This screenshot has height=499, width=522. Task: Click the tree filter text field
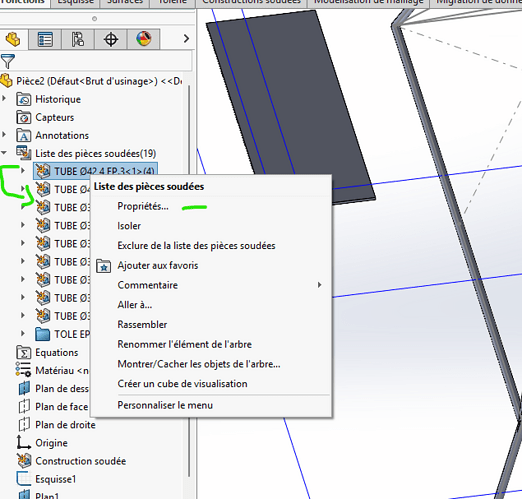click(104, 61)
